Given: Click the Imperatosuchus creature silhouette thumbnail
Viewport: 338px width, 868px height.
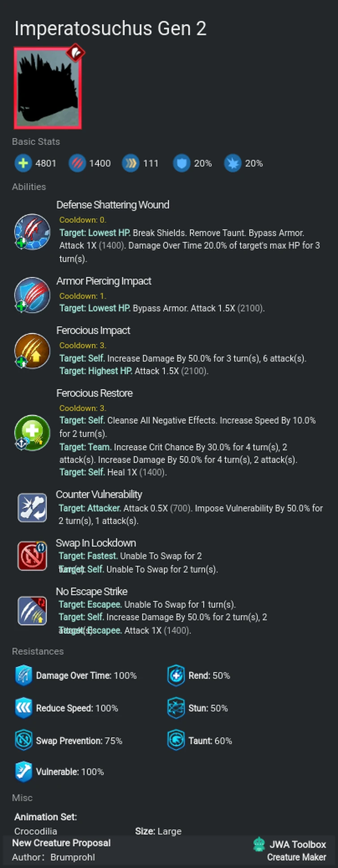Looking at the screenshot, I should click(47, 89).
